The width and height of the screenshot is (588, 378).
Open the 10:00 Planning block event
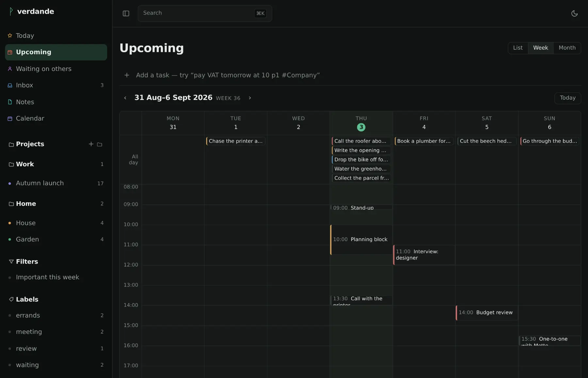(x=361, y=240)
